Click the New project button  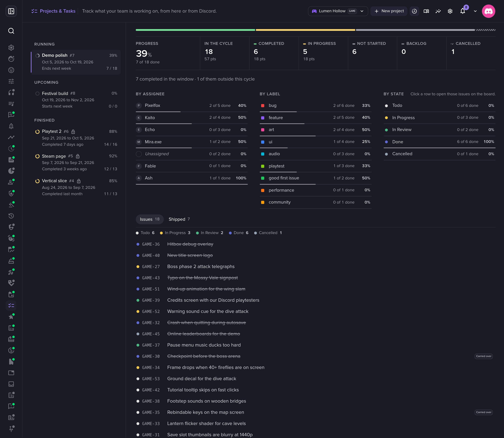pos(389,11)
